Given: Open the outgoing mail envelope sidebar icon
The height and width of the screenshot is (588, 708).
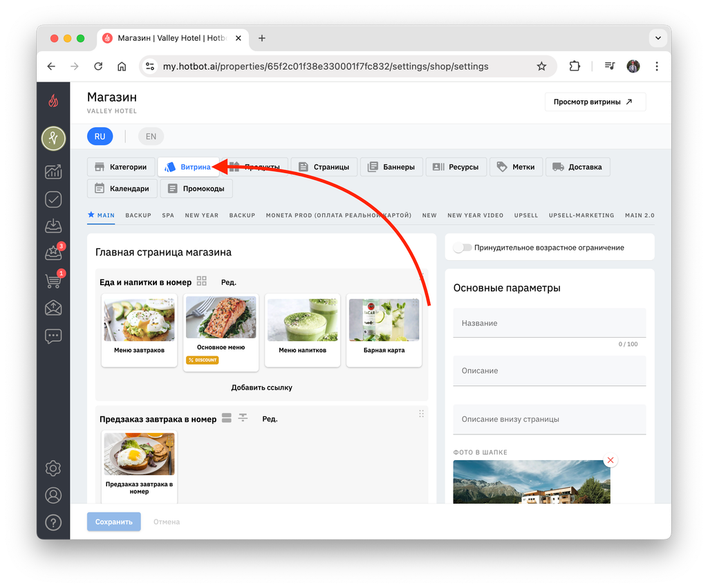Looking at the screenshot, I should coord(53,308).
